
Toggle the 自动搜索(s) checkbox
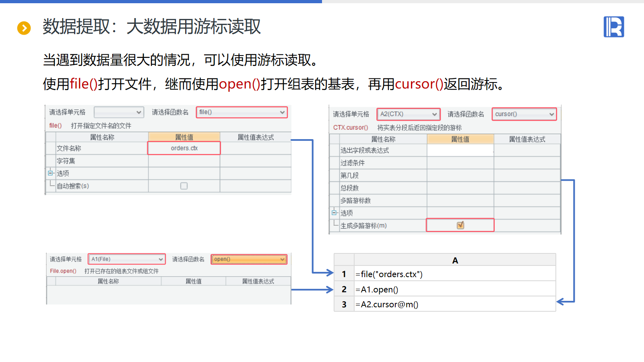pyautogui.click(x=184, y=186)
